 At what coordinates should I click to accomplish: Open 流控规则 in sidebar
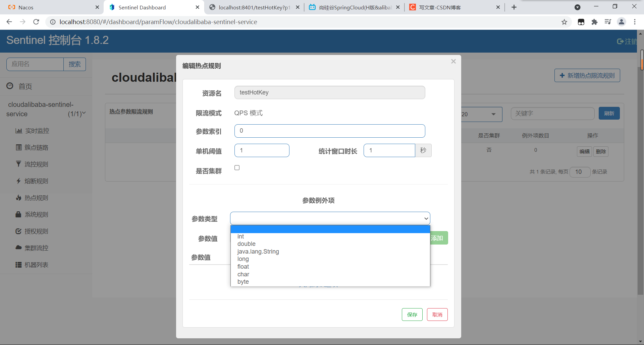32,164
